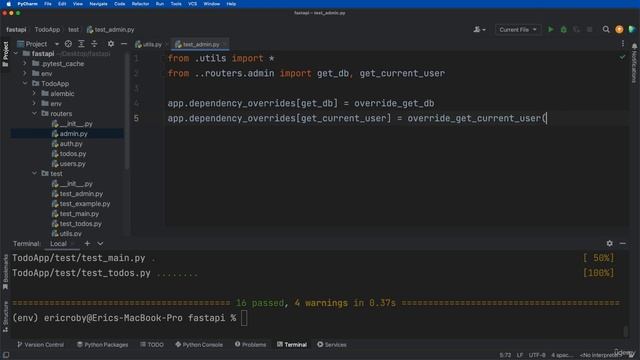Collapse the routers folder
The width and height of the screenshot is (640, 360).
[x=35, y=113]
